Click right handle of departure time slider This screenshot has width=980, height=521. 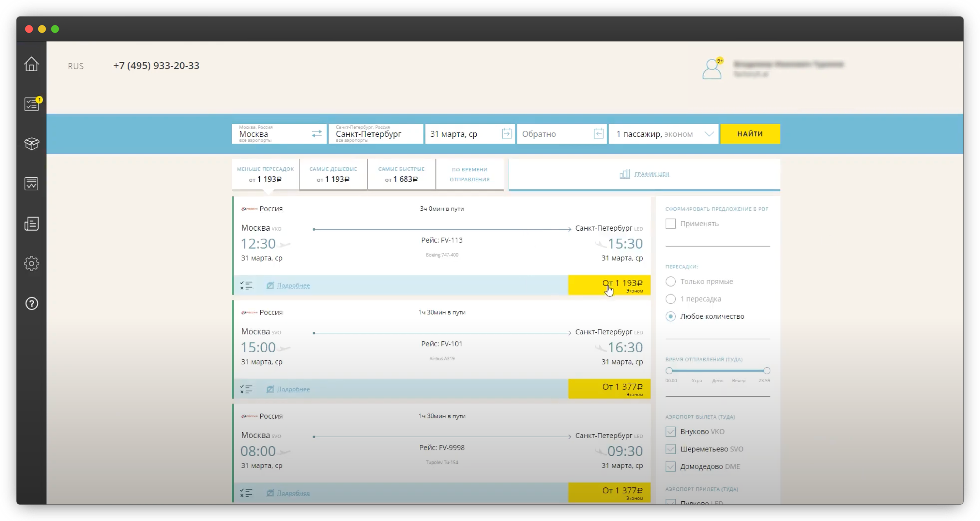767,371
